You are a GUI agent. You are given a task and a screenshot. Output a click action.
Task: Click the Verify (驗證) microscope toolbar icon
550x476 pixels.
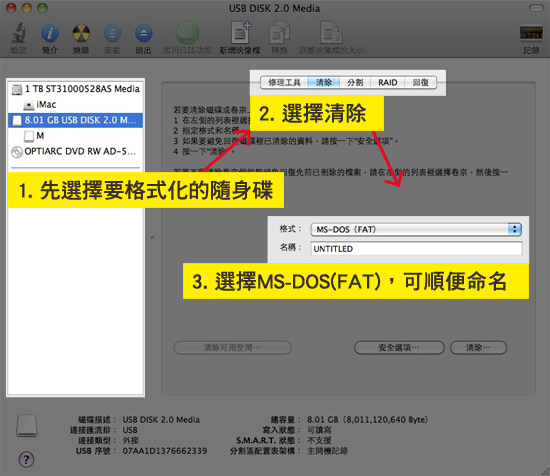click(18, 33)
